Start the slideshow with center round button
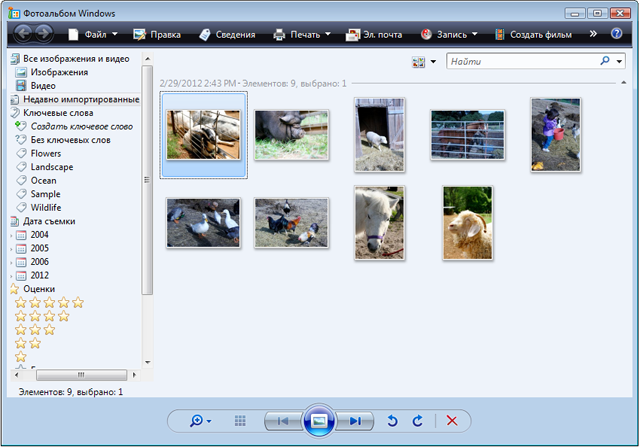This screenshot has height=447, width=640. click(x=318, y=421)
